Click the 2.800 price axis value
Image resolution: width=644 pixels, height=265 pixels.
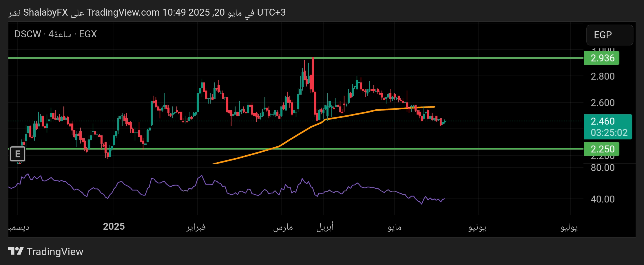pyautogui.click(x=603, y=76)
